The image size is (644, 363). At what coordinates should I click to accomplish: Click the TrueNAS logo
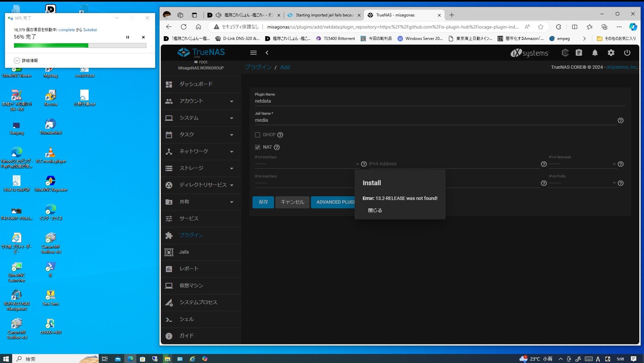point(201,52)
